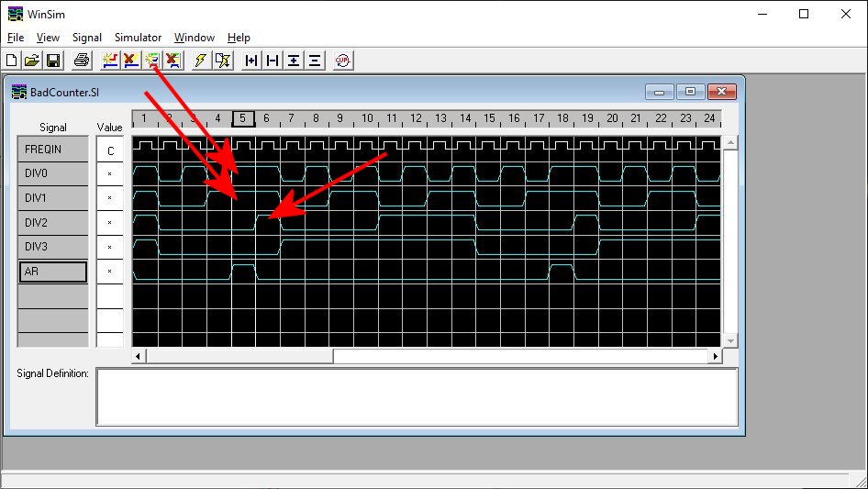Save the simulation using the floppy disk icon

[x=53, y=61]
